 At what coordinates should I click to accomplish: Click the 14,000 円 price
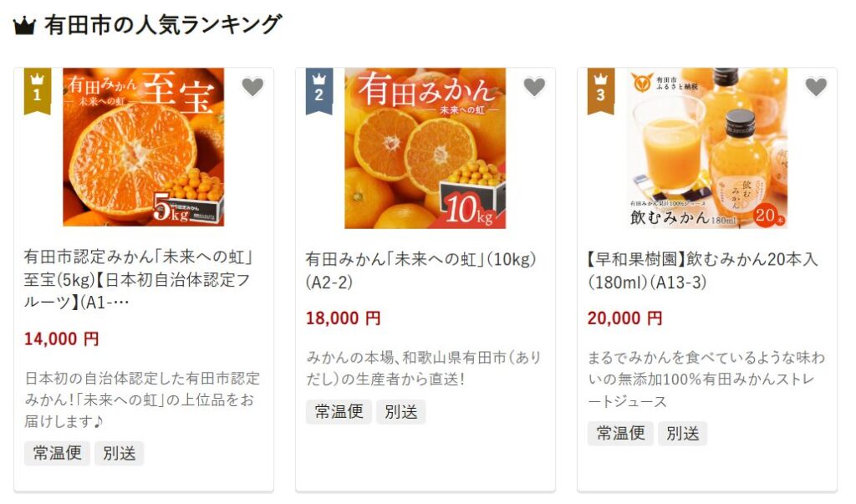coord(61,339)
